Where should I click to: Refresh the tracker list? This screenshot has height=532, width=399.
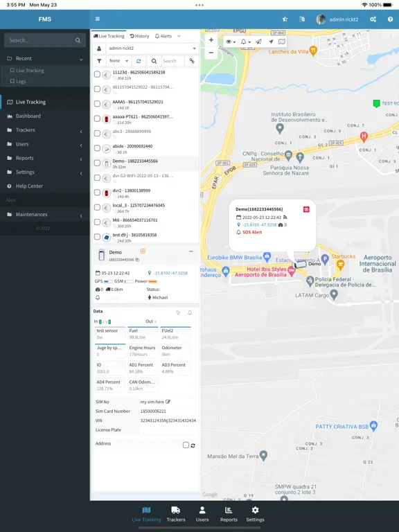tap(139, 61)
